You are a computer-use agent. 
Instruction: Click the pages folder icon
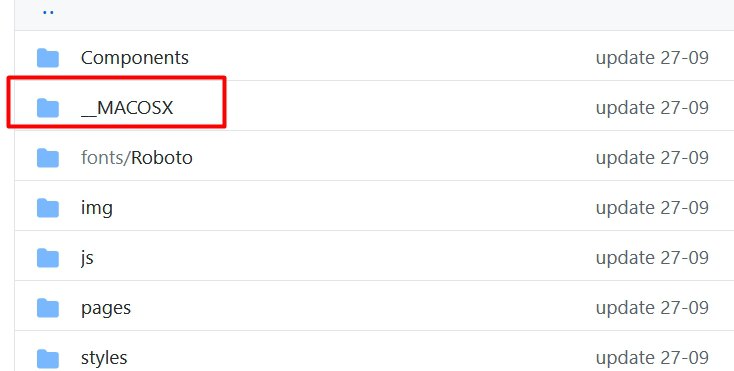[48, 308]
